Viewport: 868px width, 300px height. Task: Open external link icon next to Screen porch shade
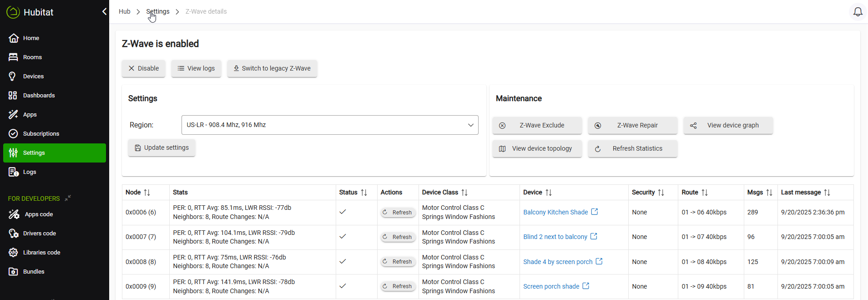(x=586, y=286)
